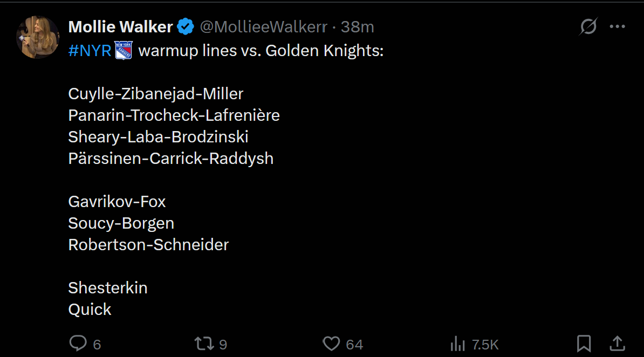Click the share upload arrow icon

(617, 344)
